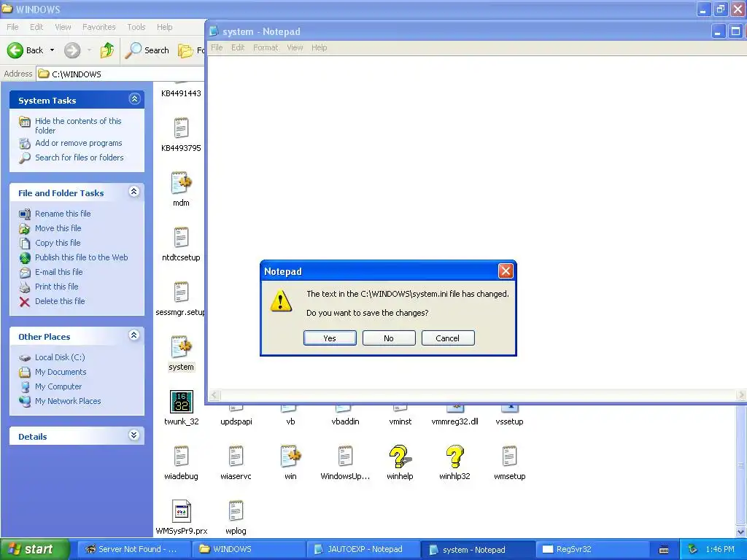The image size is (747, 560).
Task: Switch to RegSvr32 taskbar button
Action: pos(591,550)
